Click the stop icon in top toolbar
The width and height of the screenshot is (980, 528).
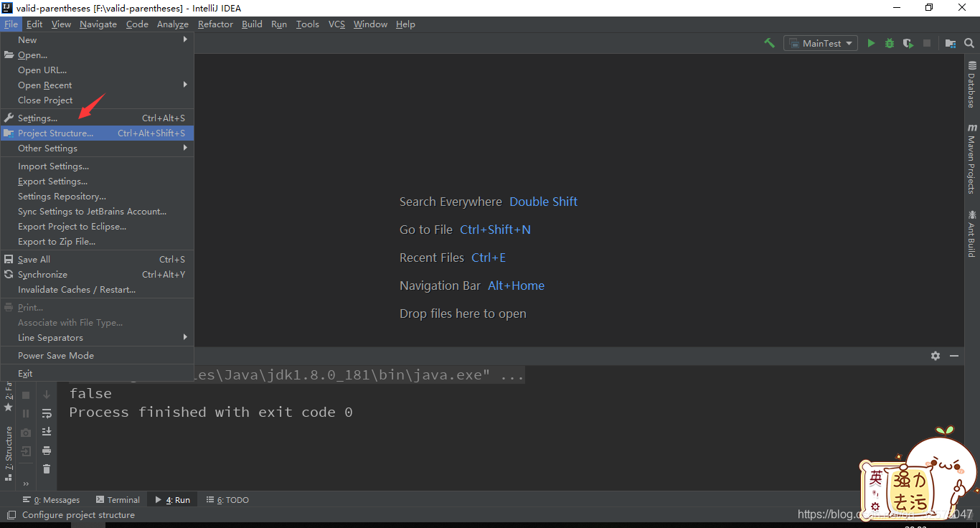pyautogui.click(x=927, y=43)
